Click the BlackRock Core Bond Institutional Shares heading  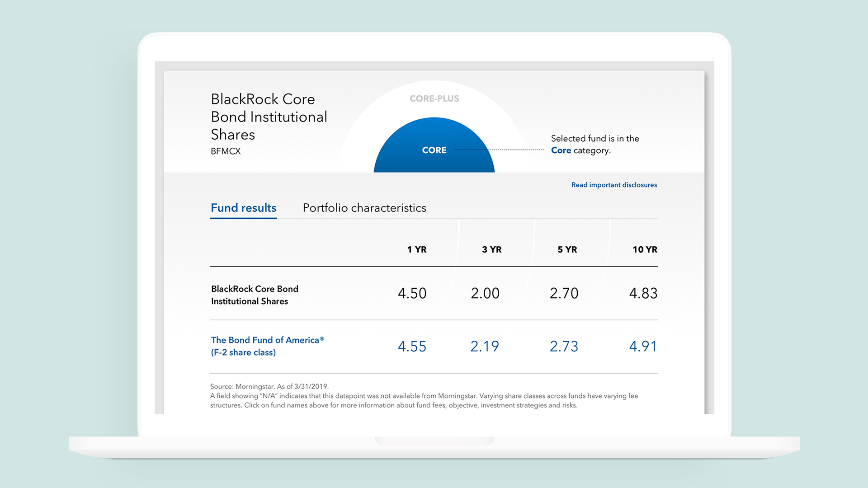click(x=269, y=117)
